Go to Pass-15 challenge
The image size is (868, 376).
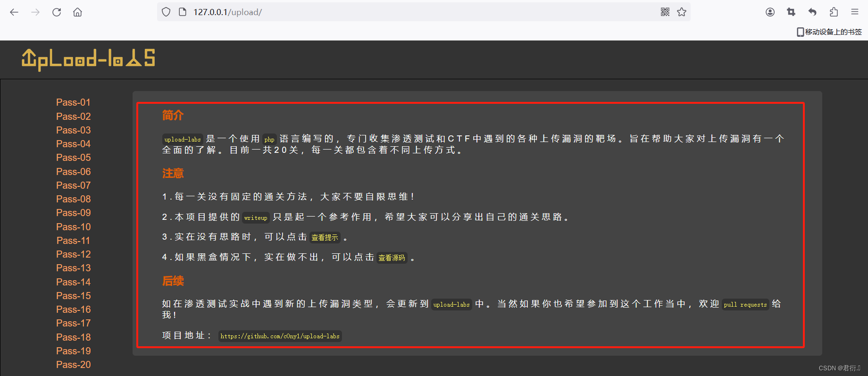tap(73, 296)
